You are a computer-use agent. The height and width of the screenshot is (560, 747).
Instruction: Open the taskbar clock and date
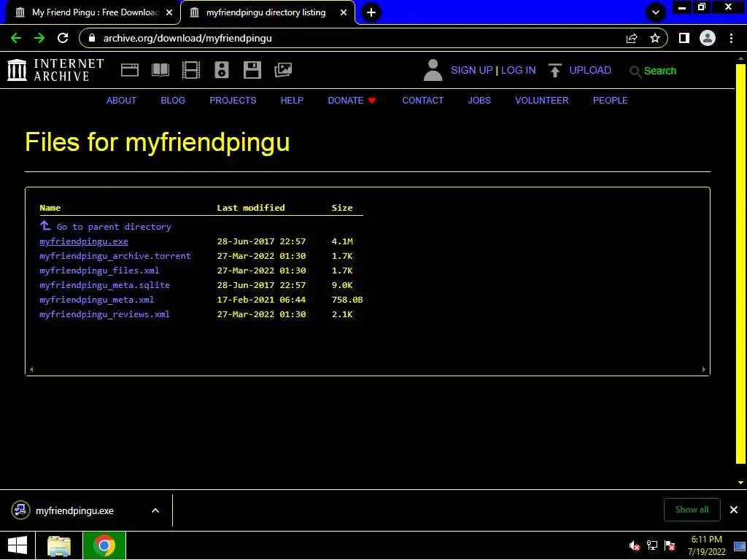click(706, 545)
